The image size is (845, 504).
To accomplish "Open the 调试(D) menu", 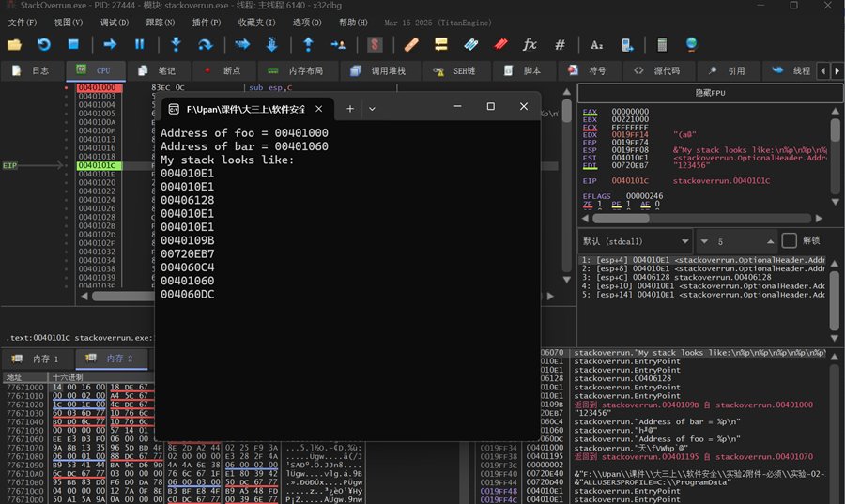I will tap(115, 22).
